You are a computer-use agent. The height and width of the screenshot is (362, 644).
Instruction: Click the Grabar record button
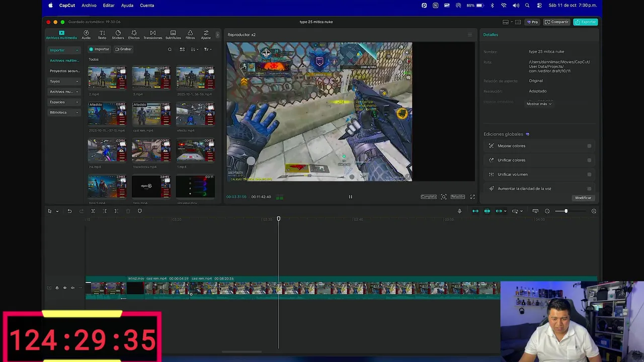123,49
